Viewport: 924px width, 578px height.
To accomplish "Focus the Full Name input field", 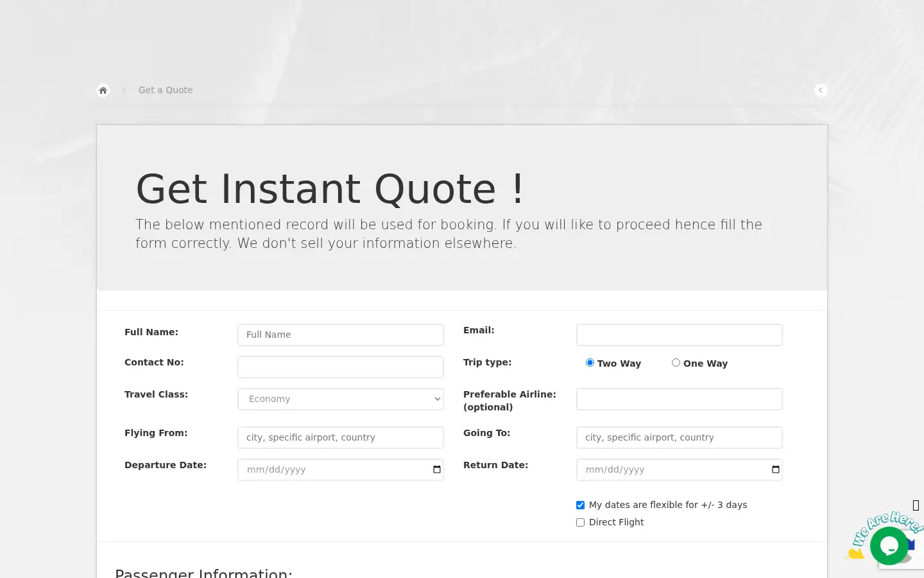I will (341, 335).
